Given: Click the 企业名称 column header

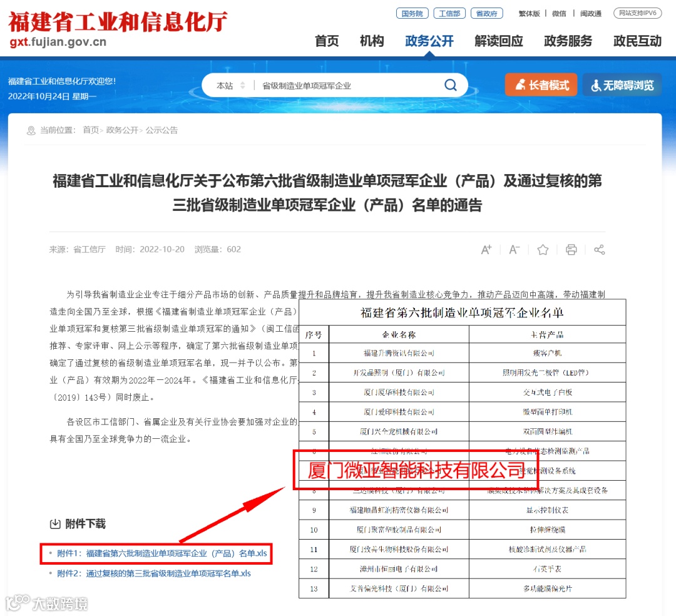Looking at the screenshot, I should pos(399,334).
